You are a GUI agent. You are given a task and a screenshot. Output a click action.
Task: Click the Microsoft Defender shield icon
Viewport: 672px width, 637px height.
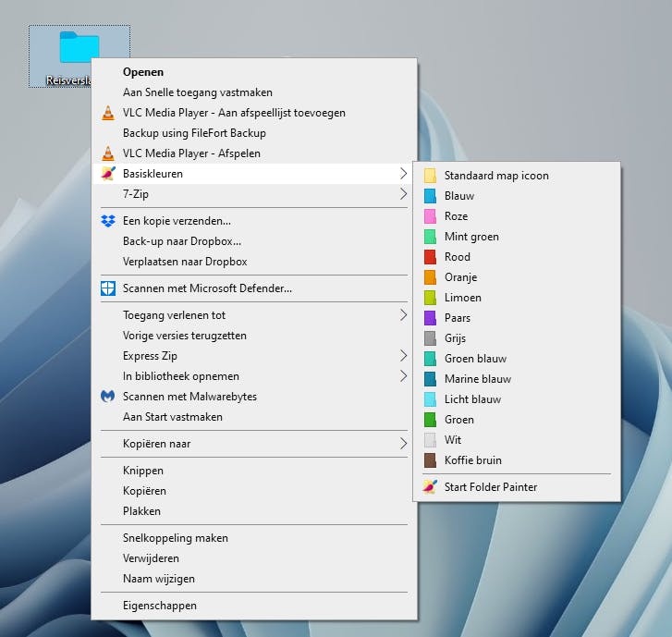108,288
